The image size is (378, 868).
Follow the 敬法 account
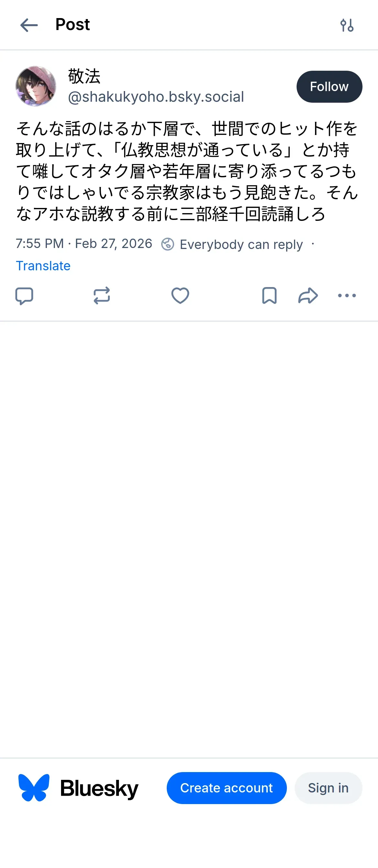329,87
